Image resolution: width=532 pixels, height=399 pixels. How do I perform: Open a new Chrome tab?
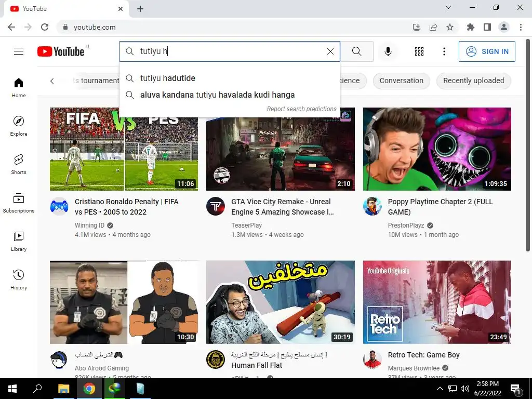[140, 9]
